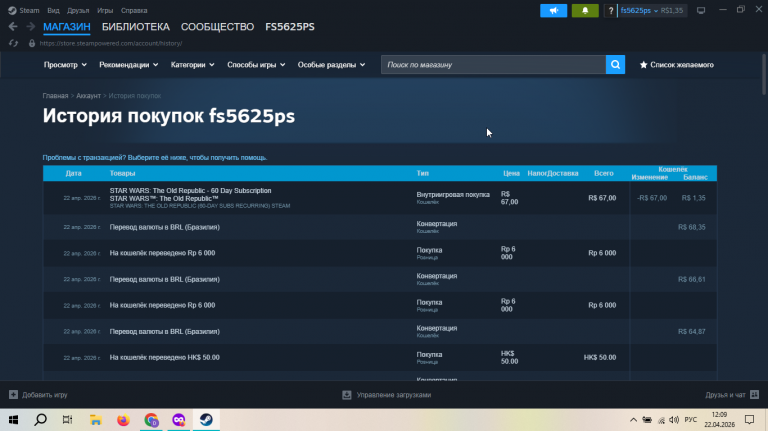This screenshot has width=768, height=431.
Task: Switch to the СООБЩЕСТВО tab
Action: (x=217, y=27)
